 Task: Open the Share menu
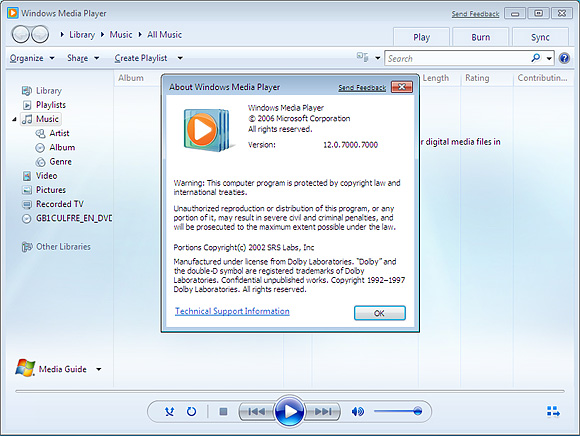click(x=83, y=58)
